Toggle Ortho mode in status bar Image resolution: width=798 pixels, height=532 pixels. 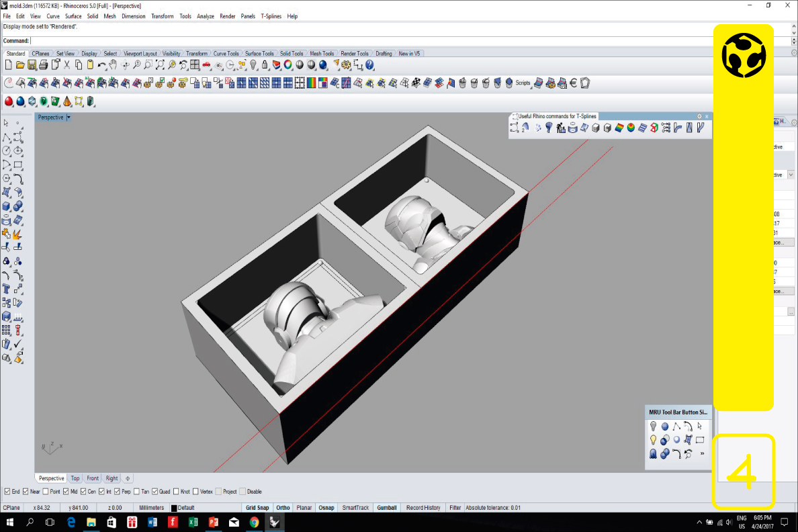point(283,508)
